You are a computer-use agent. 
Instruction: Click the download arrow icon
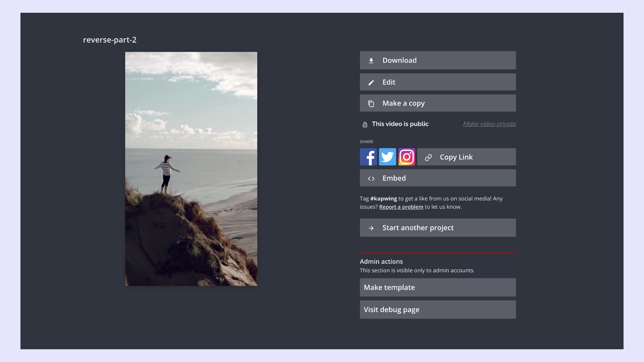pyautogui.click(x=371, y=61)
